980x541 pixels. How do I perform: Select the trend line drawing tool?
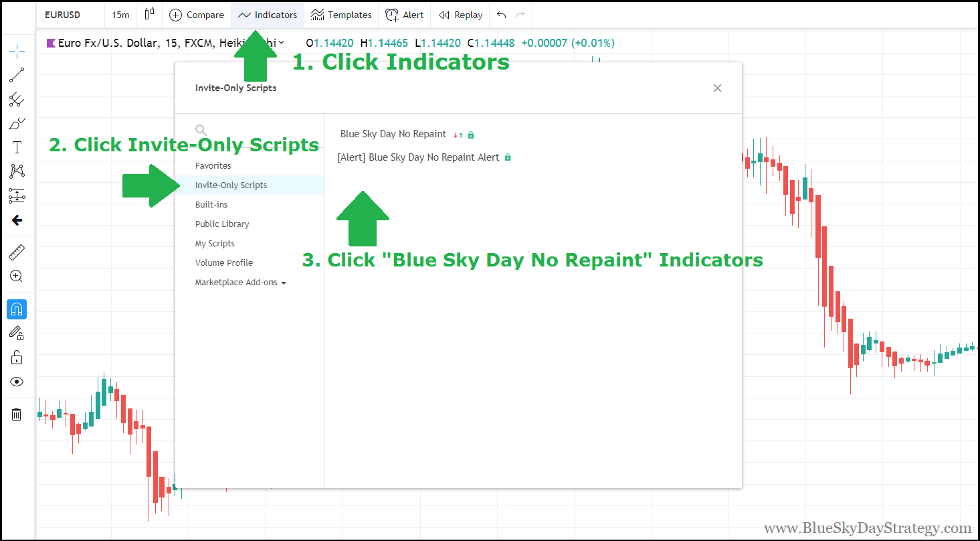(17, 75)
